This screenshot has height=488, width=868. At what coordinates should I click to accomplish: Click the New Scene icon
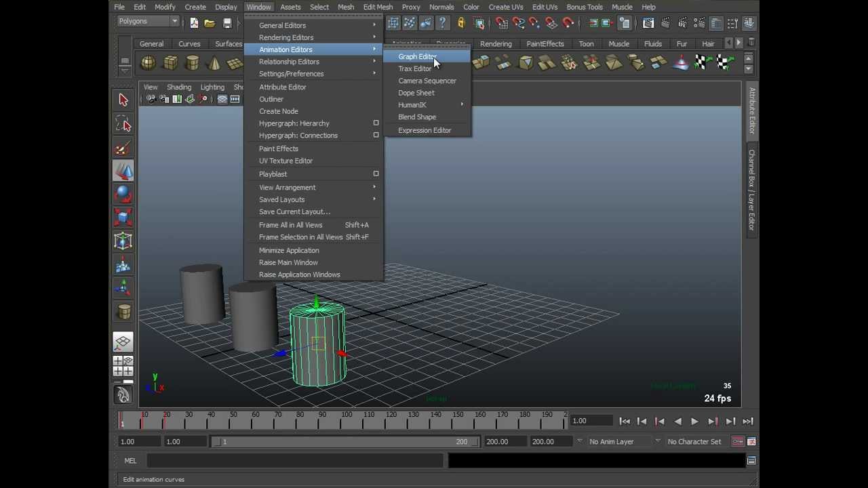pyautogui.click(x=194, y=23)
